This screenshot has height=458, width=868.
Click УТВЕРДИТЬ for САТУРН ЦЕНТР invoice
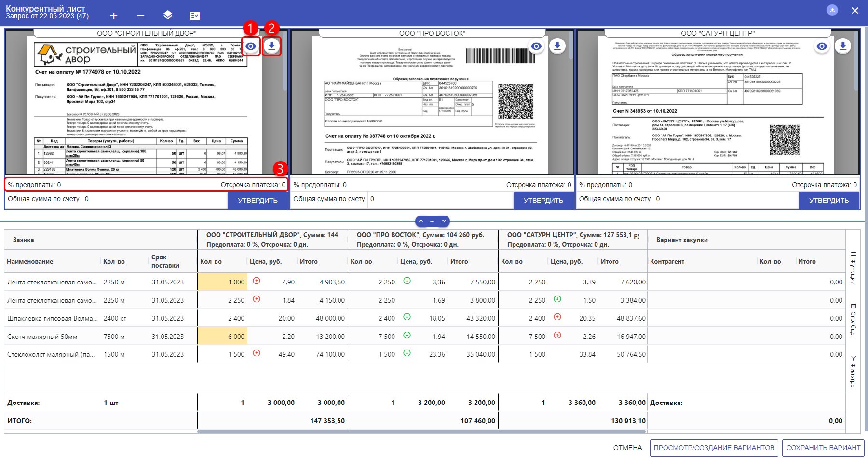click(829, 201)
